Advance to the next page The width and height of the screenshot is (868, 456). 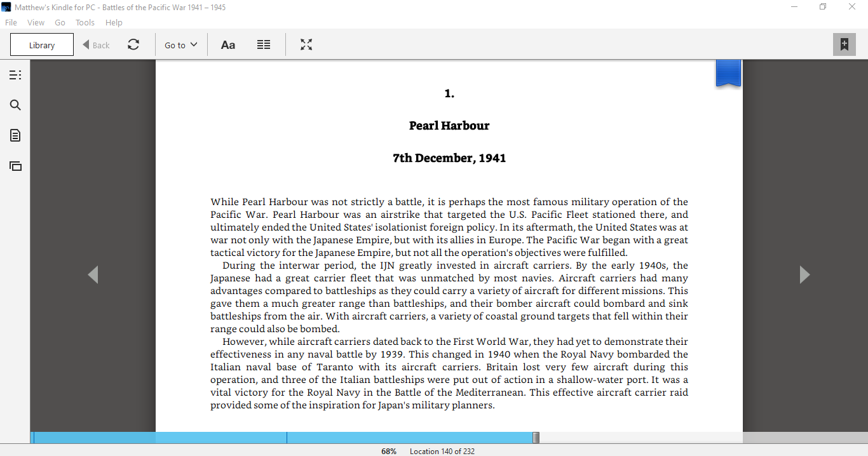pyautogui.click(x=804, y=274)
